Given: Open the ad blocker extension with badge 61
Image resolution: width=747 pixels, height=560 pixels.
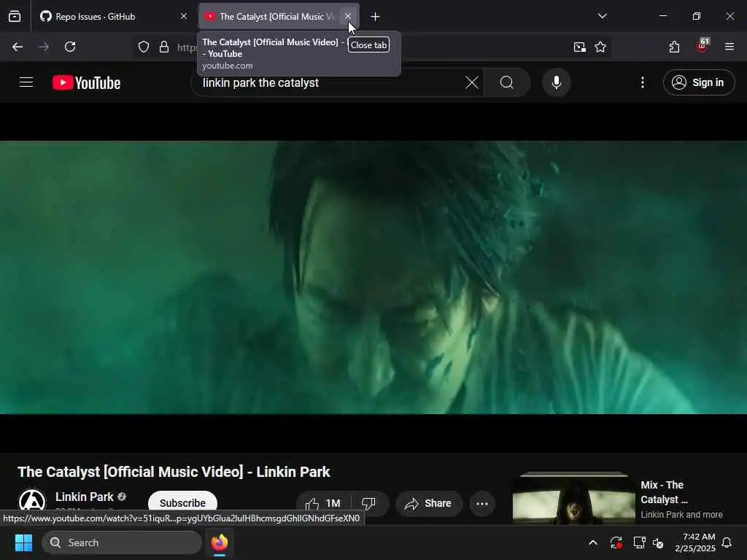Looking at the screenshot, I should (703, 46).
